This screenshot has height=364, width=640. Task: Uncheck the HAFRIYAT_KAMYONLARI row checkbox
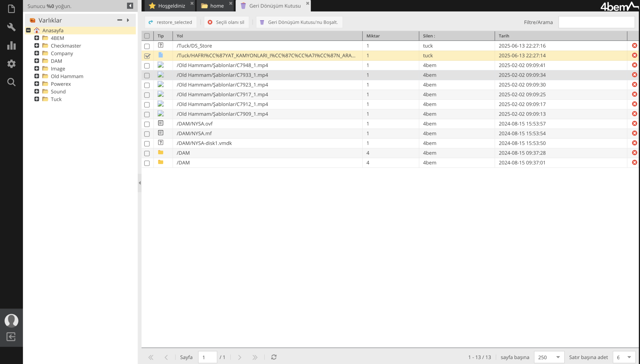coord(147,56)
